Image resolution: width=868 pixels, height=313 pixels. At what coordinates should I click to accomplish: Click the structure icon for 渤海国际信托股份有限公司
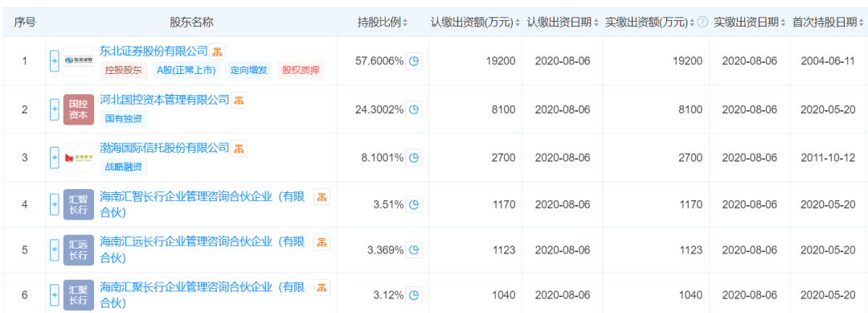pyautogui.click(x=239, y=149)
